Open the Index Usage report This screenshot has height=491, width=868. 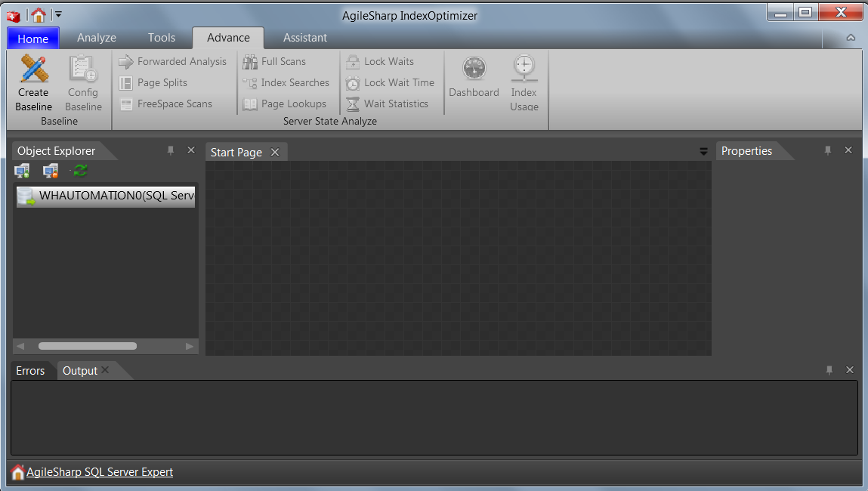coord(524,83)
